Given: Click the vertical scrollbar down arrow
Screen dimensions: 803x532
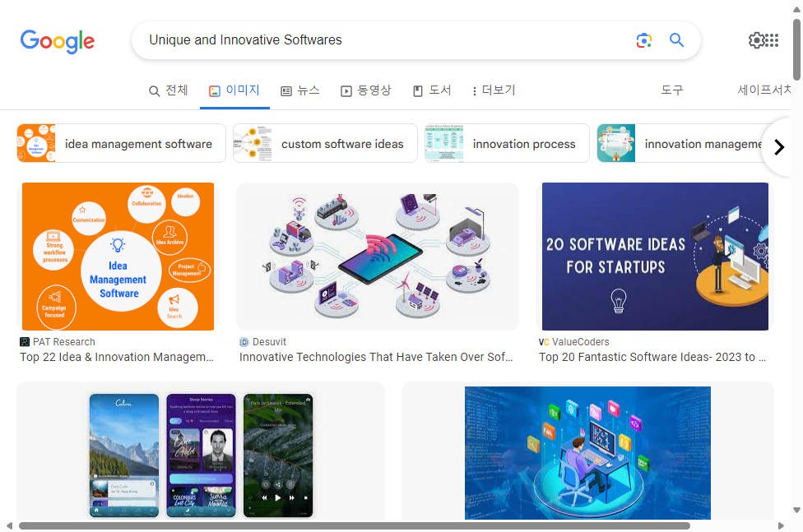Looking at the screenshot, I should pyautogui.click(x=797, y=510).
